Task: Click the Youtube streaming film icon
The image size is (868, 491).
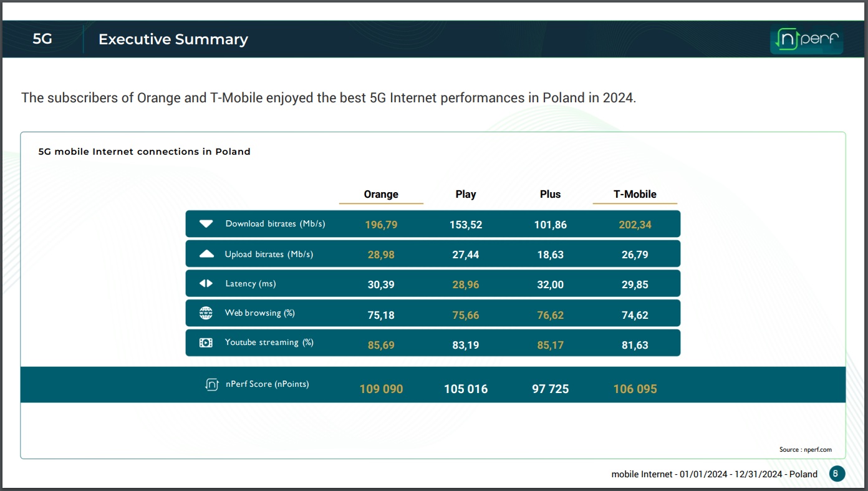Action: pos(206,343)
